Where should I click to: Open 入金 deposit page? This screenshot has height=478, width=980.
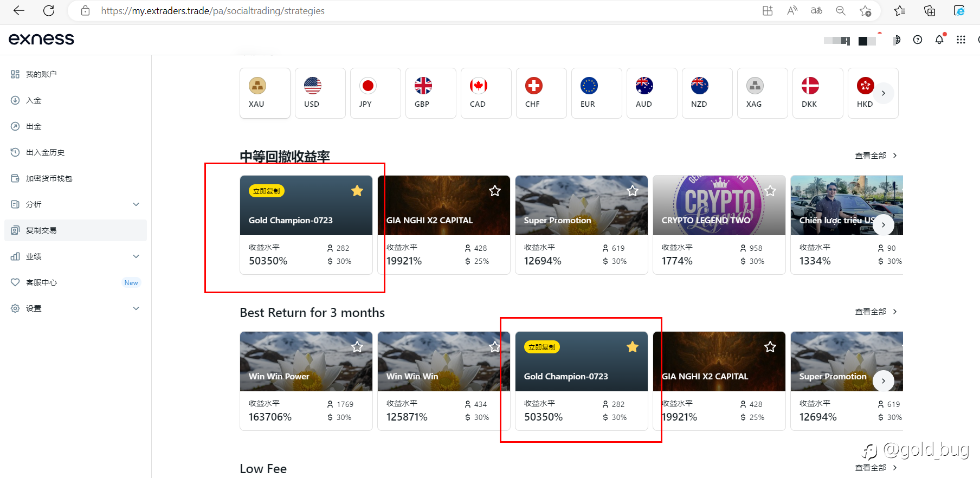(75, 100)
